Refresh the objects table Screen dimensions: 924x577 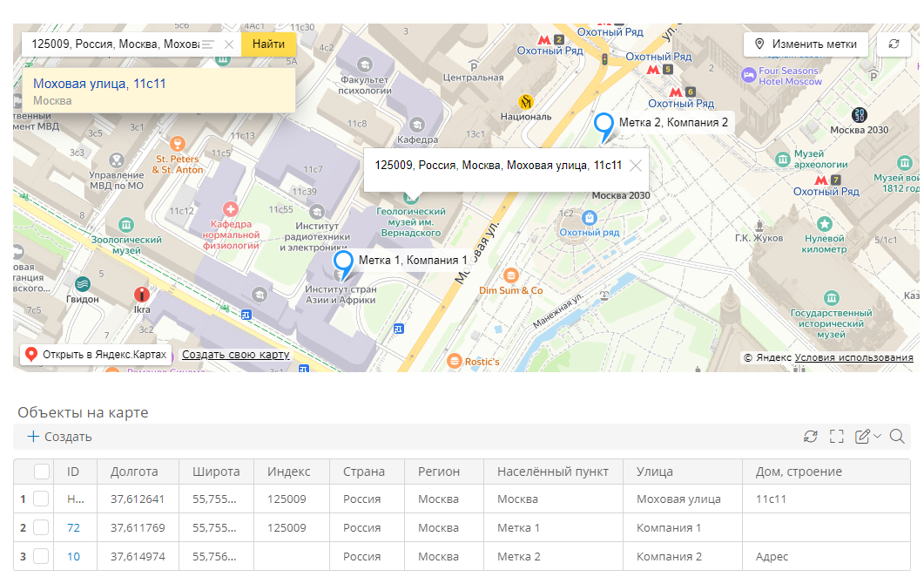(x=810, y=437)
